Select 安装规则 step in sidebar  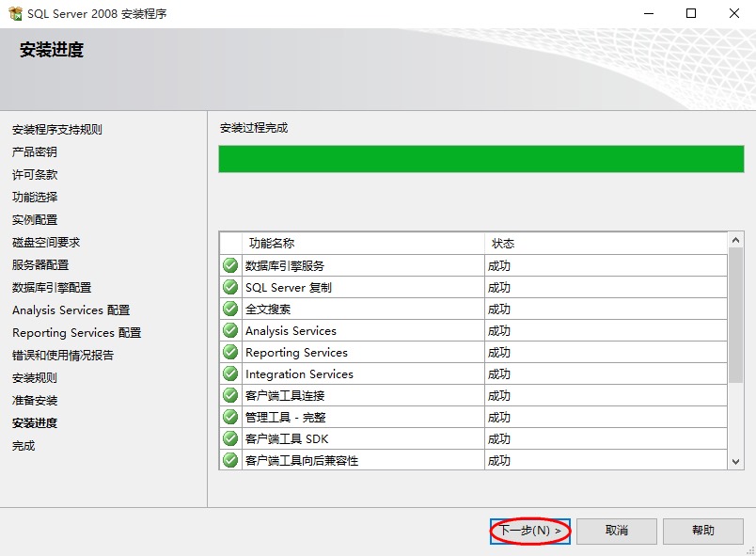(35, 377)
